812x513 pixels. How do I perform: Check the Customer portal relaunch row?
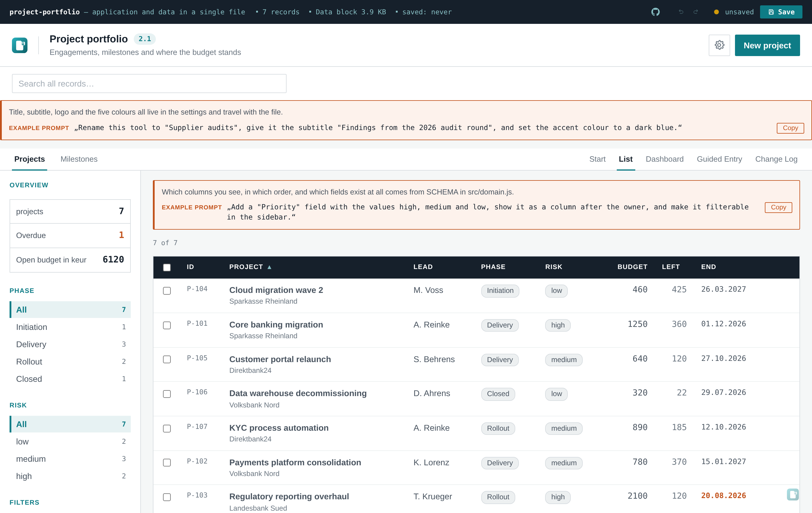167,359
